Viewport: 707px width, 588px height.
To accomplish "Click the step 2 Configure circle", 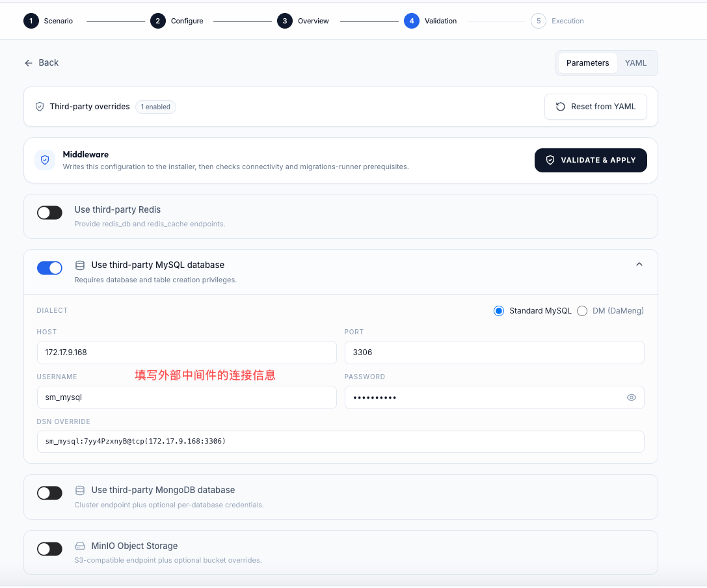I will tap(158, 21).
